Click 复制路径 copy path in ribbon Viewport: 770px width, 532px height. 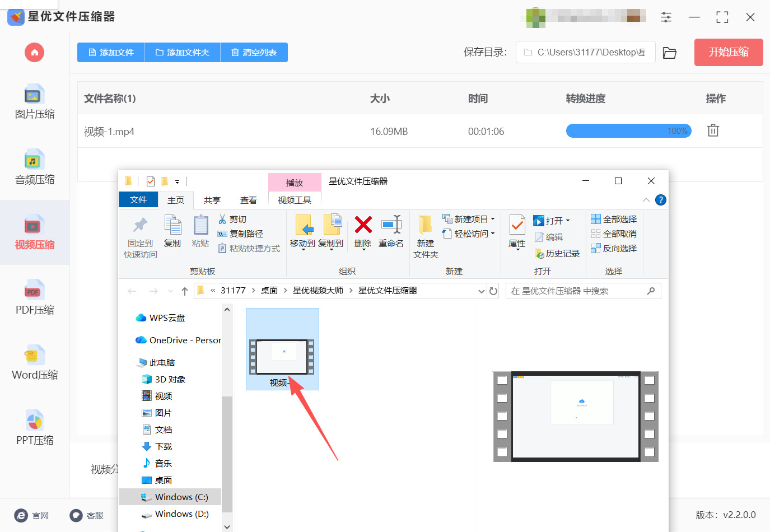pos(240,234)
